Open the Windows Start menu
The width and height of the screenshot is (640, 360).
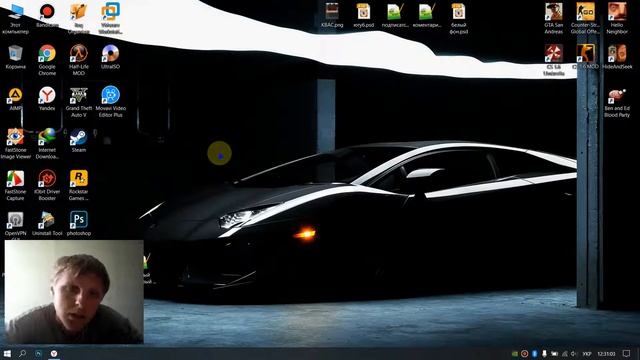tap(7, 353)
